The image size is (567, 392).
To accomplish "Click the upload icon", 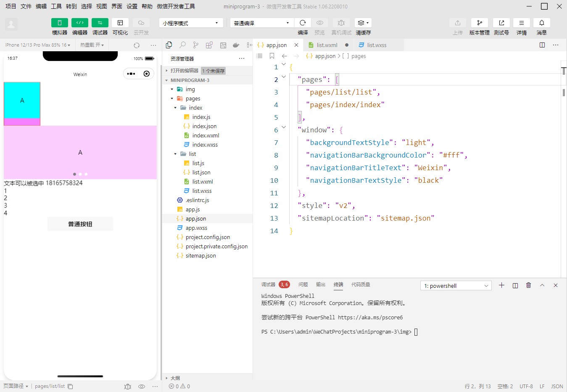I will (458, 23).
